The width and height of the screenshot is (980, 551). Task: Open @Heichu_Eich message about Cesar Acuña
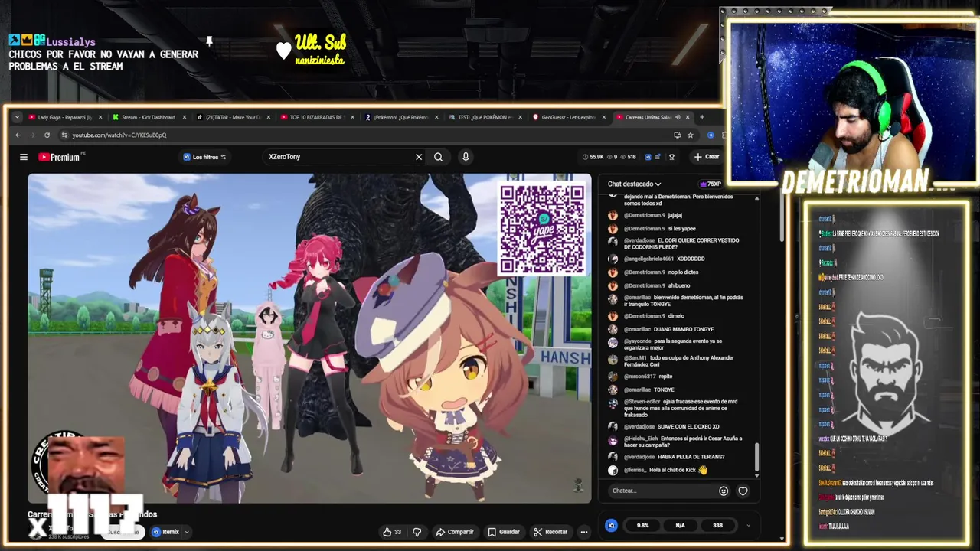point(675,441)
